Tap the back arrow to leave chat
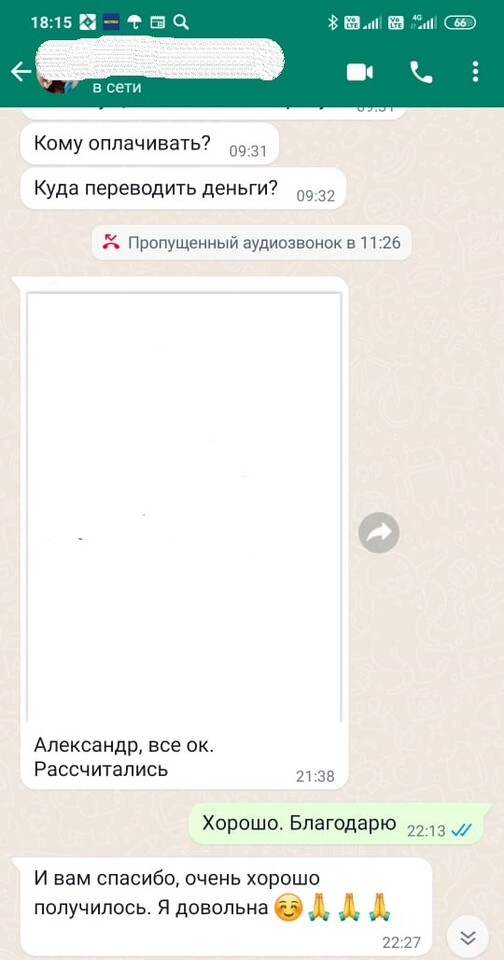 [x=21, y=72]
